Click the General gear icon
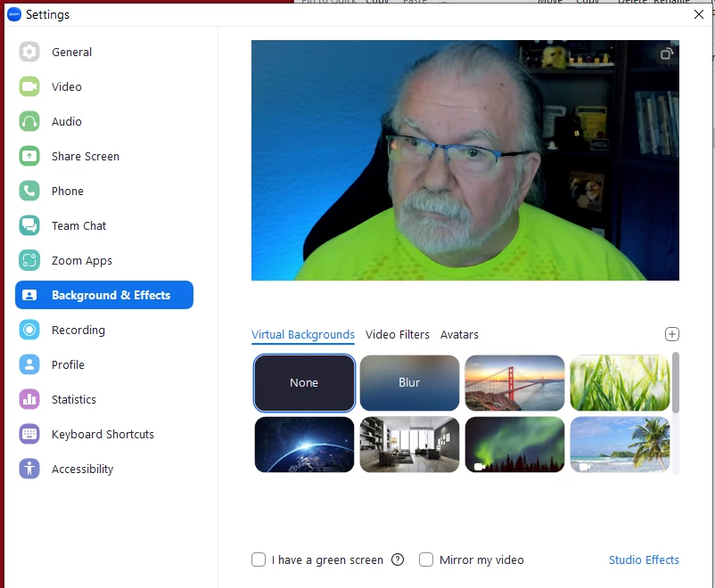 click(x=29, y=52)
